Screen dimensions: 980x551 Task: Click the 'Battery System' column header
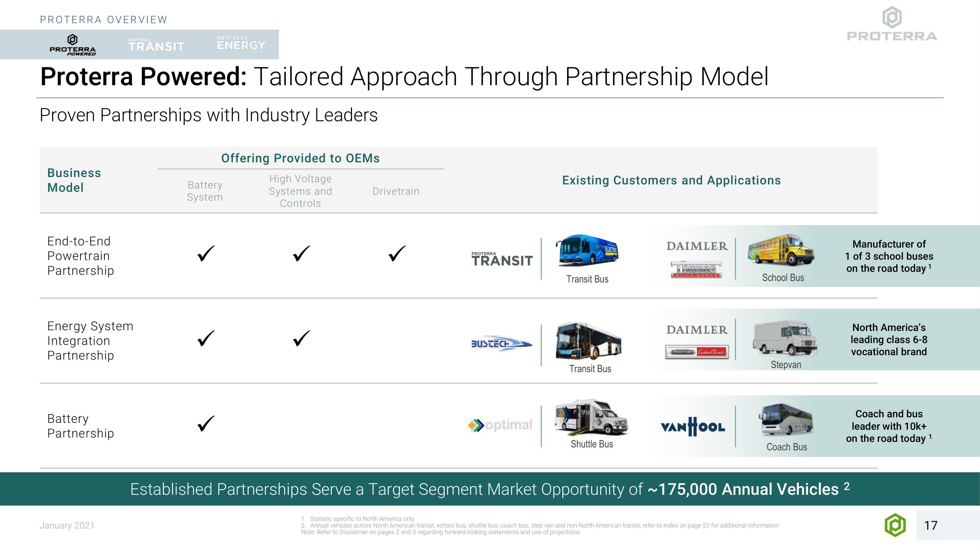click(x=205, y=191)
